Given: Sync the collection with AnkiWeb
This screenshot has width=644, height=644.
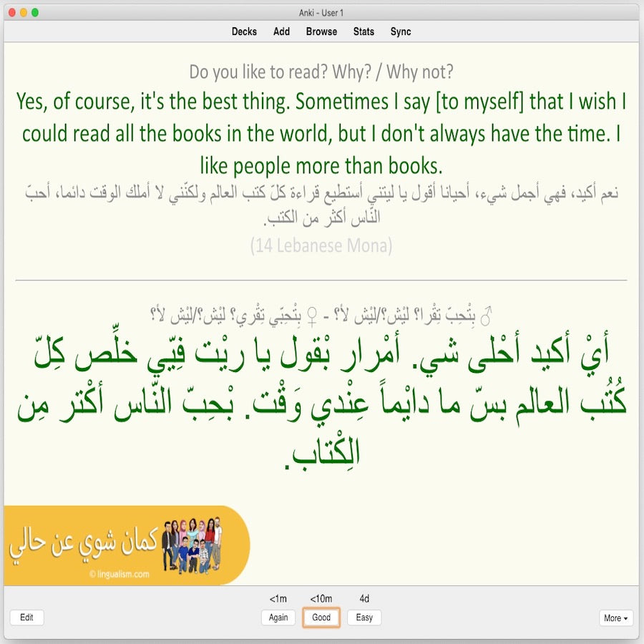Looking at the screenshot, I should click(401, 31).
